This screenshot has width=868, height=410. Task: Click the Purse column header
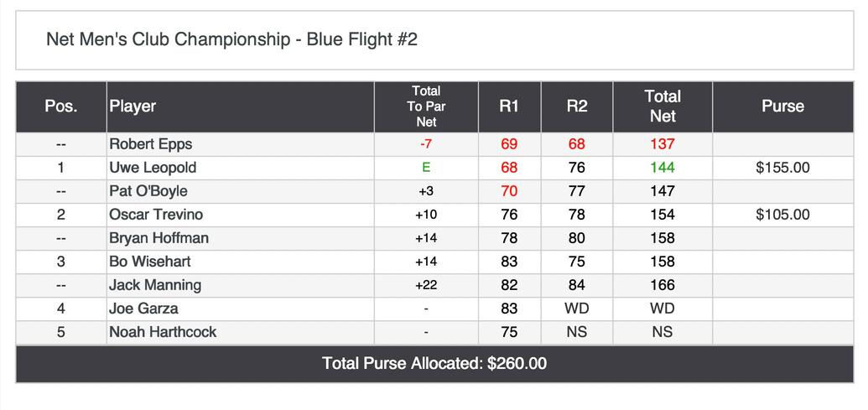[x=782, y=106]
